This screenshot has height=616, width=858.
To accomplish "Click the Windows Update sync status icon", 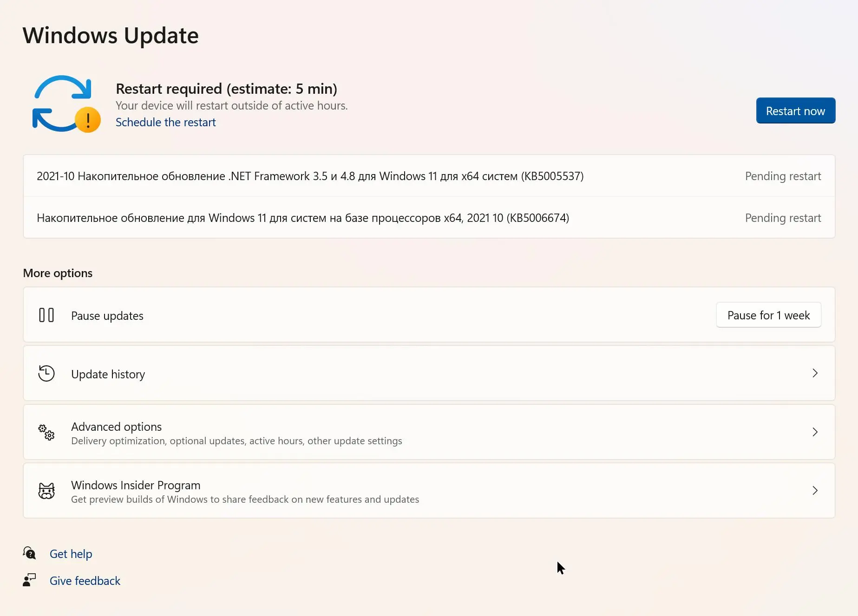I will (x=66, y=104).
